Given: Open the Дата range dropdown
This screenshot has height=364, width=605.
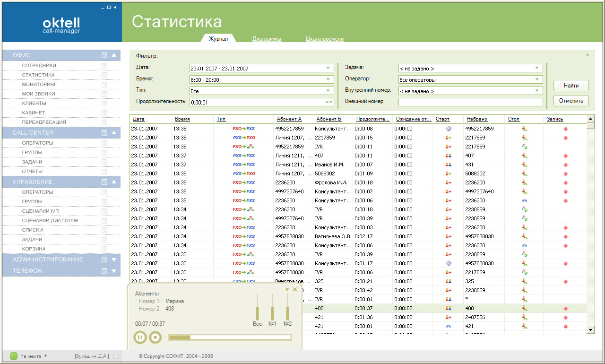Looking at the screenshot, I should tap(328, 68).
